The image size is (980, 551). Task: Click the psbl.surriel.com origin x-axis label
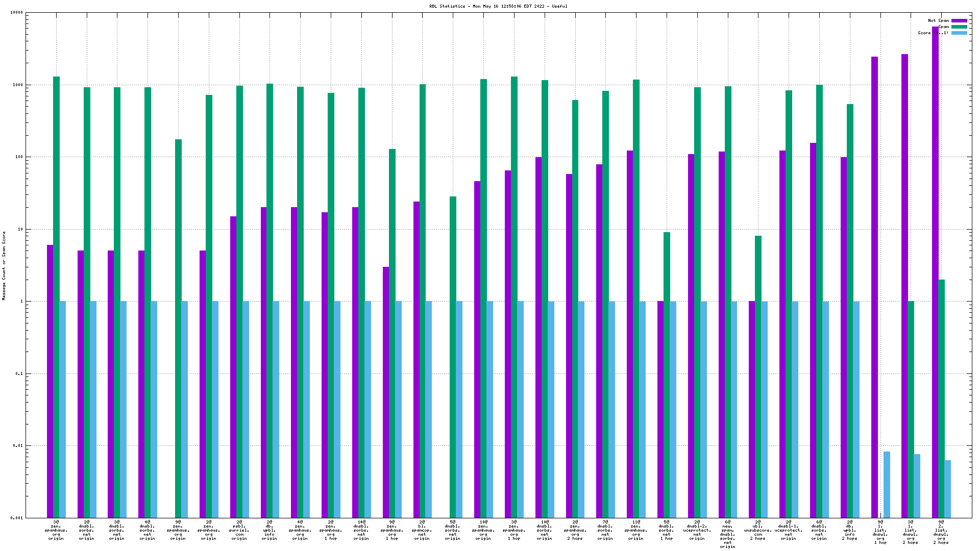239,530
